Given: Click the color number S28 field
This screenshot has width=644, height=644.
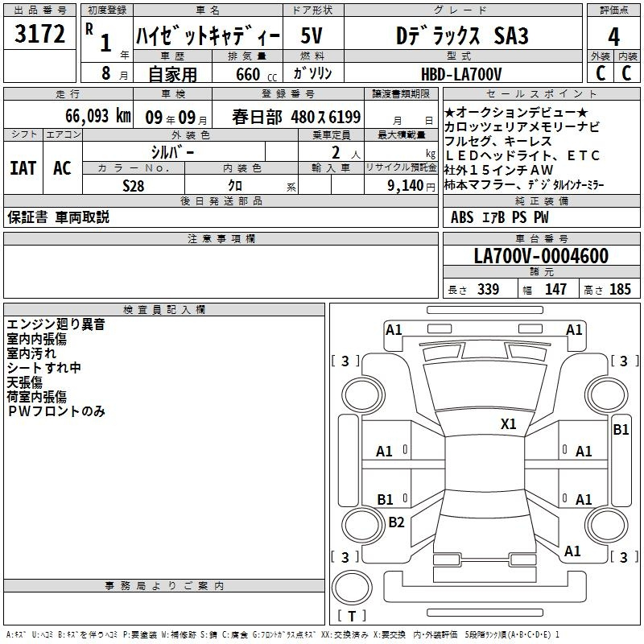Looking at the screenshot, I should coord(134,185).
